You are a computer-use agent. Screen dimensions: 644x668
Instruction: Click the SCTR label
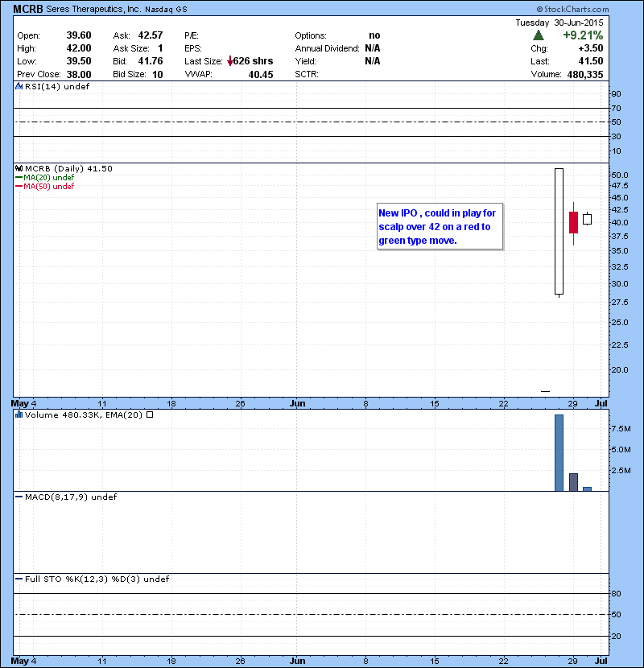click(x=307, y=75)
